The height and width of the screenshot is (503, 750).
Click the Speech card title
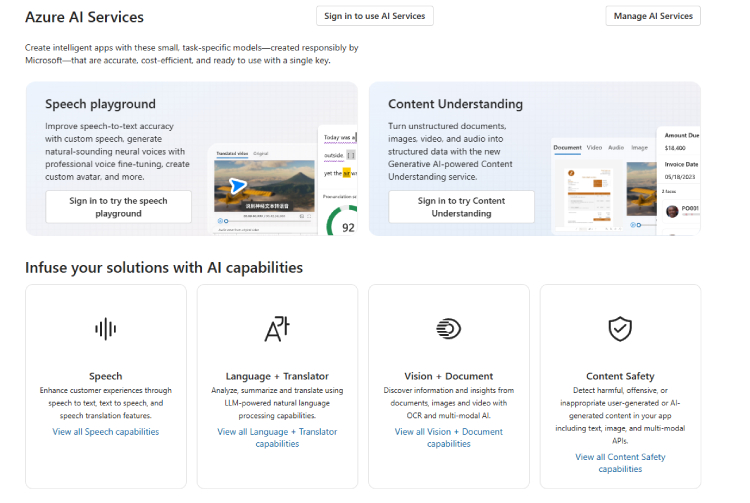click(105, 376)
